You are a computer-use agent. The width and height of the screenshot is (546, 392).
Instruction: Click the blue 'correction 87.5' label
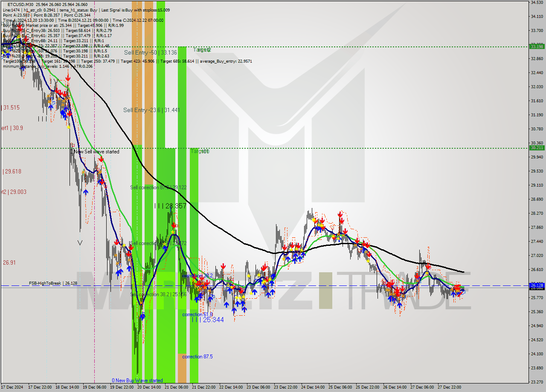(197, 357)
